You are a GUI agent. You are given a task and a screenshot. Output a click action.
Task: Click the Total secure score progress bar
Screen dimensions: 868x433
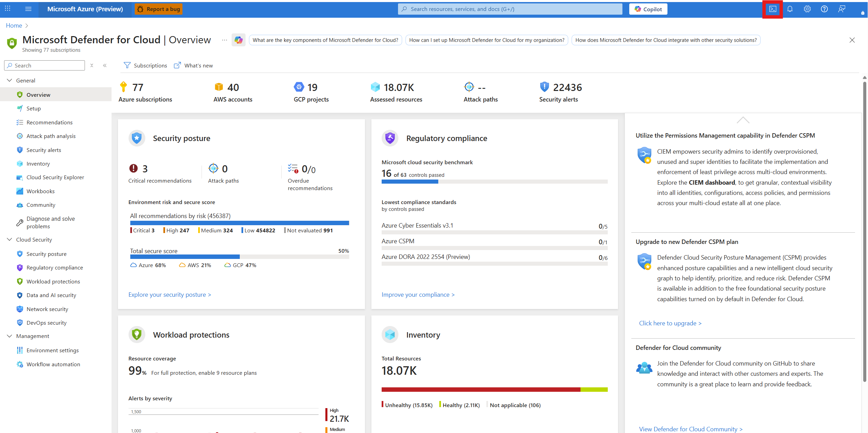coord(239,257)
